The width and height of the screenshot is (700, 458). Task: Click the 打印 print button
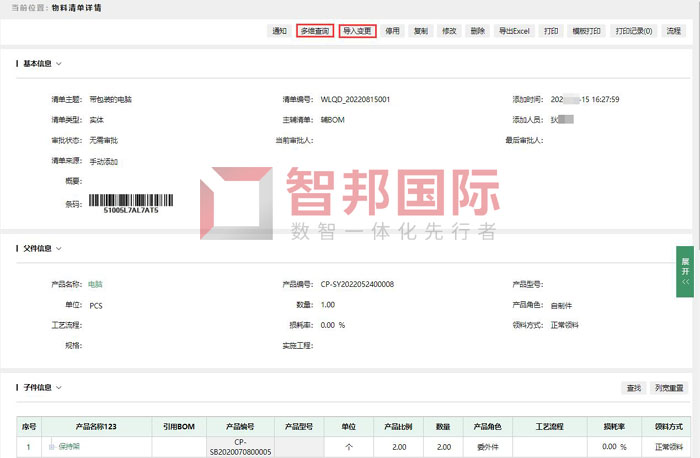coord(551,31)
